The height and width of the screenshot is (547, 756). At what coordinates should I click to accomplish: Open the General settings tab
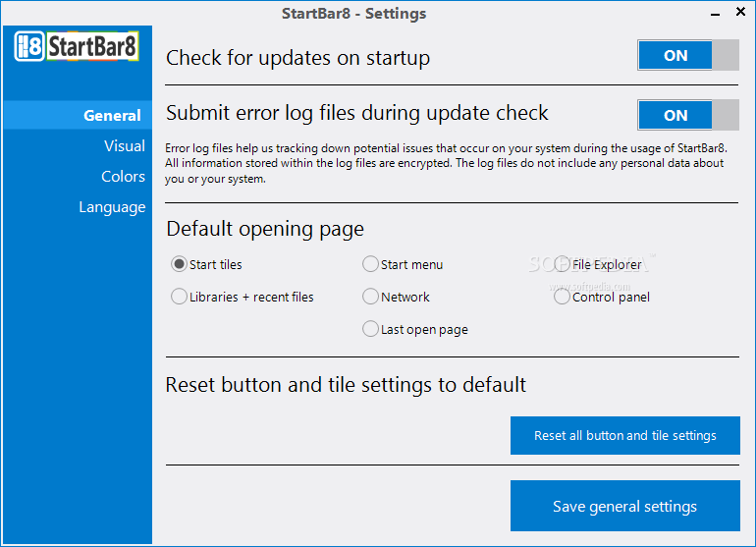(78, 115)
